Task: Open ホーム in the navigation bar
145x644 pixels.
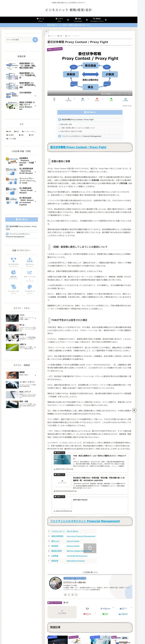Action: pyautogui.click(x=40, y=20)
